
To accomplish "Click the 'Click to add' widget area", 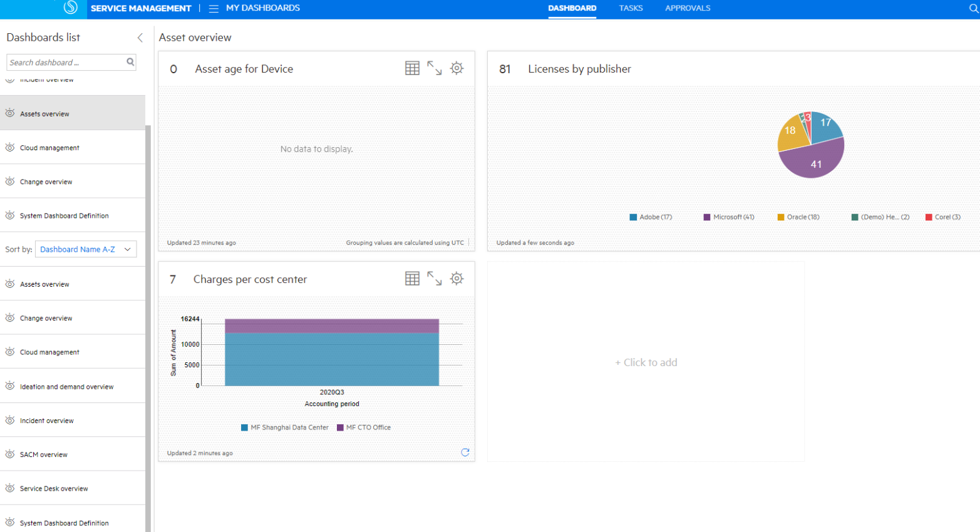I will point(646,362).
